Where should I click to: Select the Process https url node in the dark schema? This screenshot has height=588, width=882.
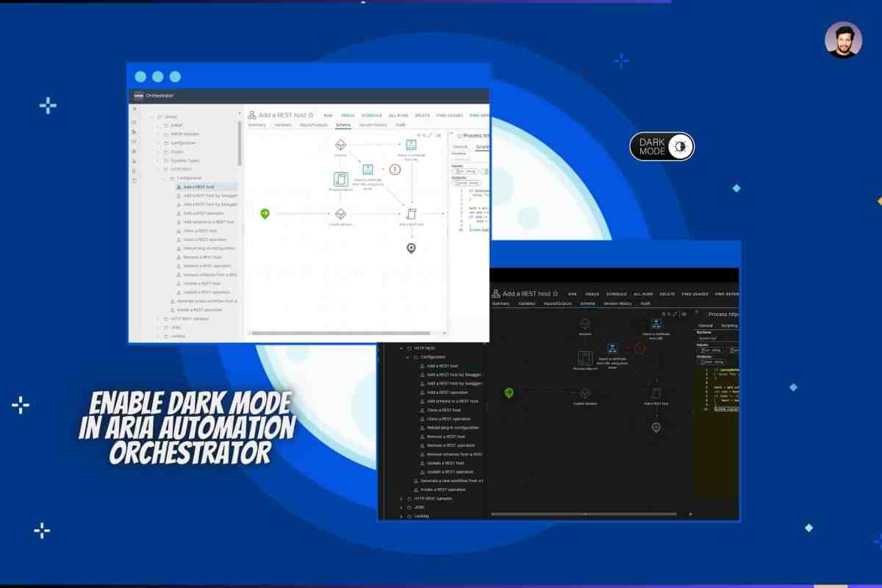point(585,359)
